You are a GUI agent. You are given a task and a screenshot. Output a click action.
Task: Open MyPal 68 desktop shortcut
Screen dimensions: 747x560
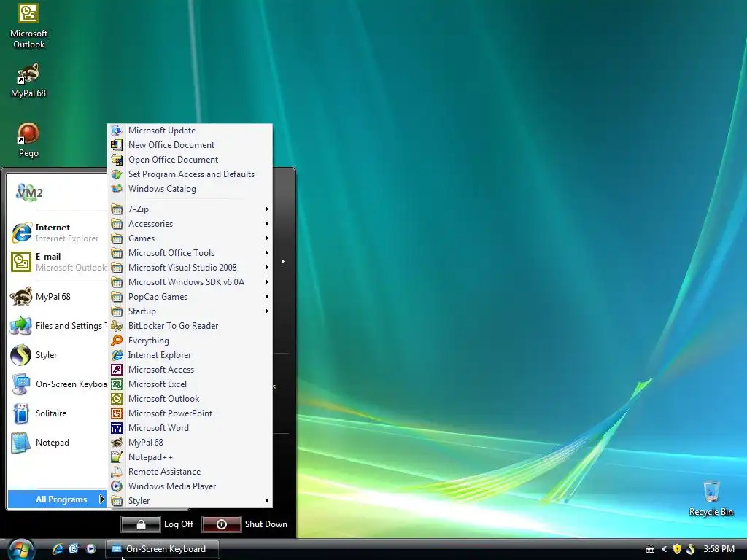[28, 80]
